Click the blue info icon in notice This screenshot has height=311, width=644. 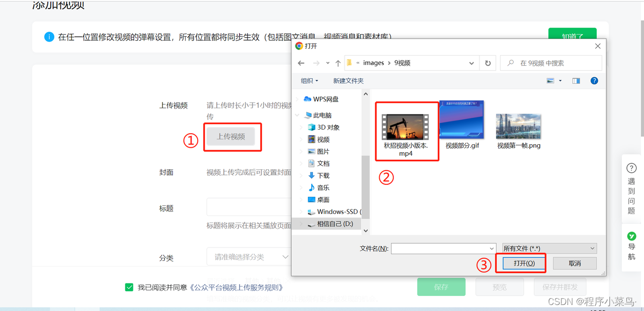click(49, 37)
